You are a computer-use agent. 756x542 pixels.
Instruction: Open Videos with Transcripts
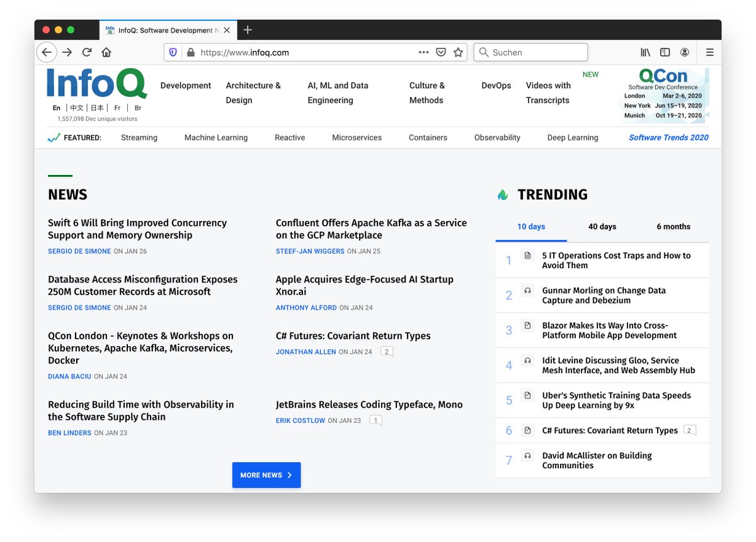pos(548,93)
